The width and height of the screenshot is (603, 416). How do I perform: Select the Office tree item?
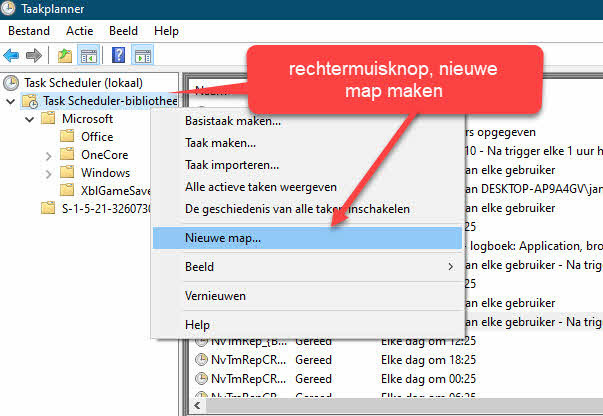[97, 137]
